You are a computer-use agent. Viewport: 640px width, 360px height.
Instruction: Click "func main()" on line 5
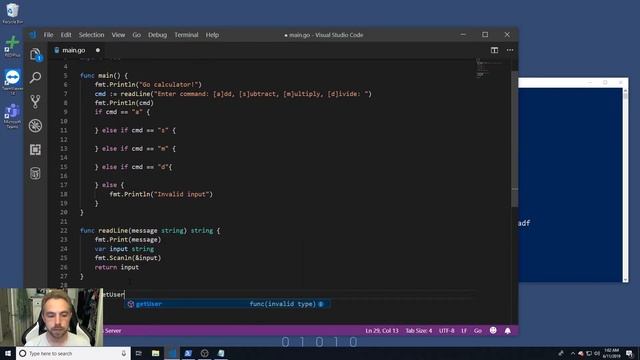coord(100,76)
